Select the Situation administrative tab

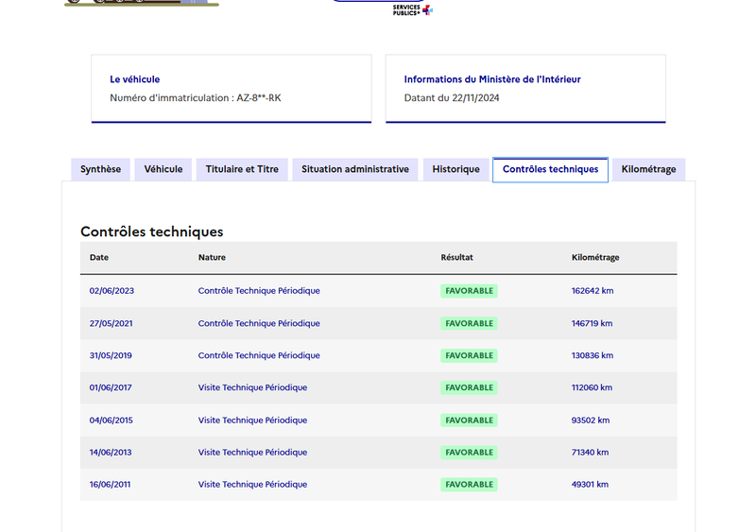coord(355,169)
